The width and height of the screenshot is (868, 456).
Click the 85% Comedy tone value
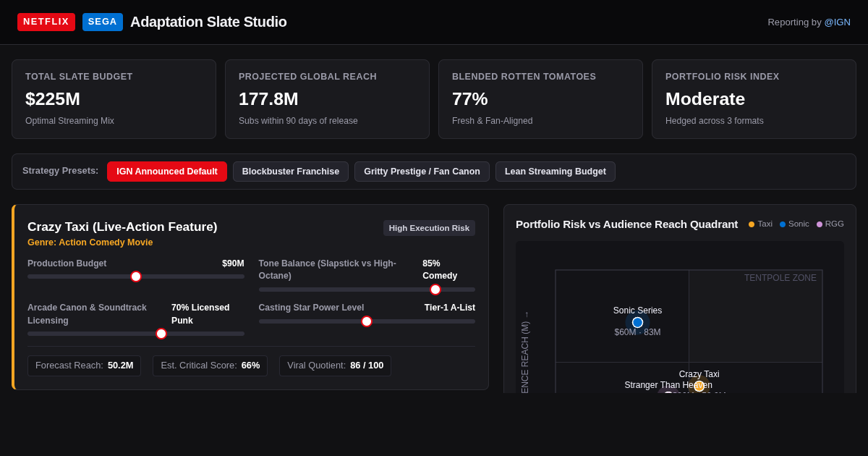[440, 270]
